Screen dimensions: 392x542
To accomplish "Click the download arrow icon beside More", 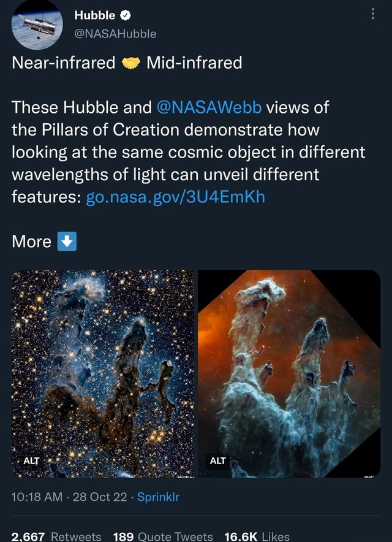I will [x=67, y=242].
